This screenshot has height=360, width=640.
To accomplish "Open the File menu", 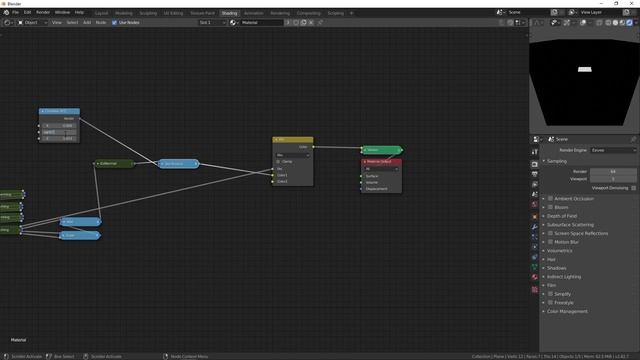I will tap(15, 12).
